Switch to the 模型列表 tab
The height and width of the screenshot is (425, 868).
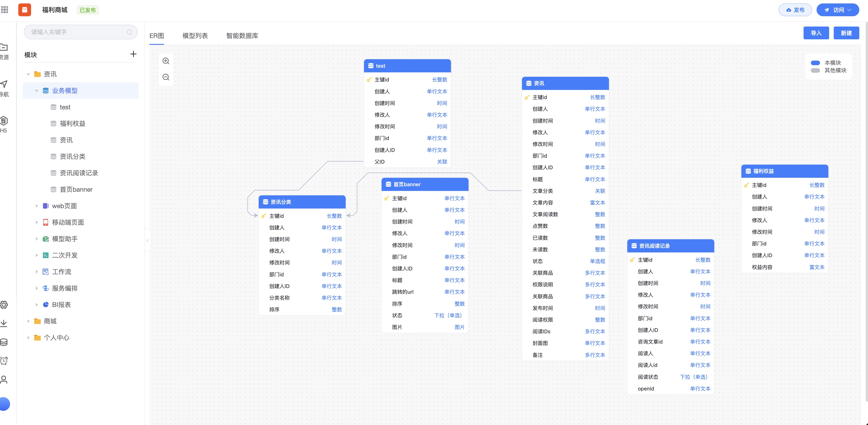coord(195,36)
